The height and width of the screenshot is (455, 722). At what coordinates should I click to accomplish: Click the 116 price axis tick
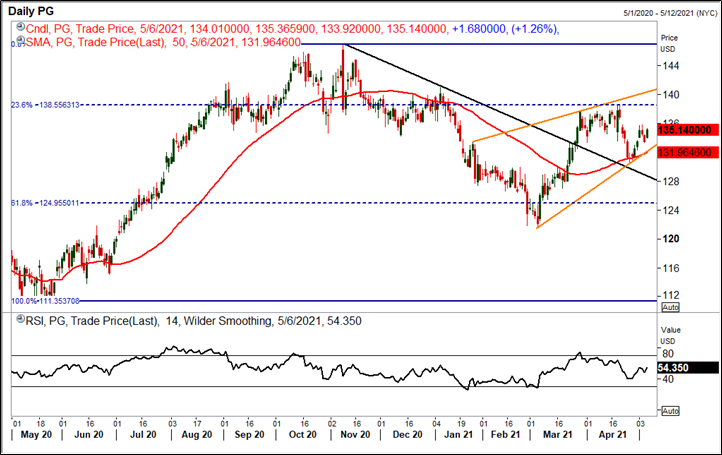671,268
